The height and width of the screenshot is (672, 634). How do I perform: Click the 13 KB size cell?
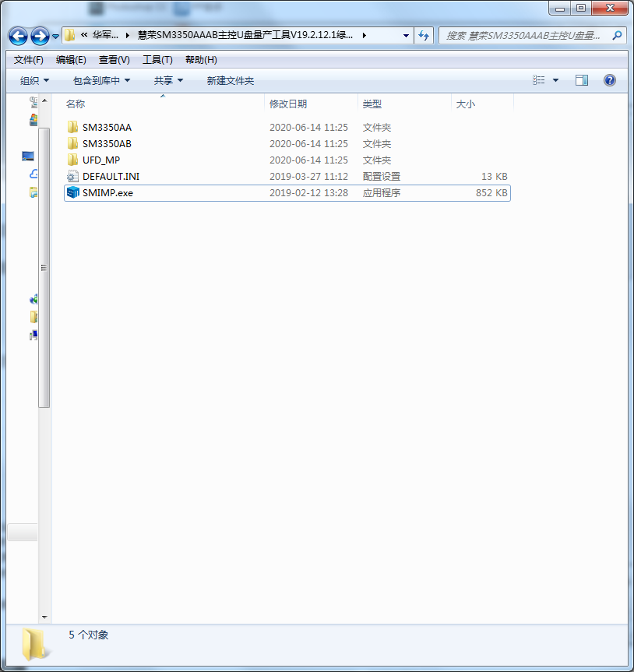[x=495, y=177]
